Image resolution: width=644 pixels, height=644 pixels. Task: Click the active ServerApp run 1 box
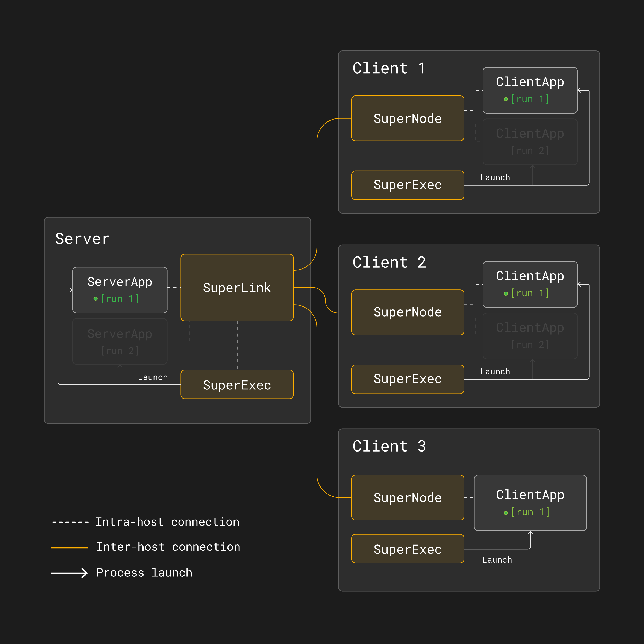coord(120,290)
